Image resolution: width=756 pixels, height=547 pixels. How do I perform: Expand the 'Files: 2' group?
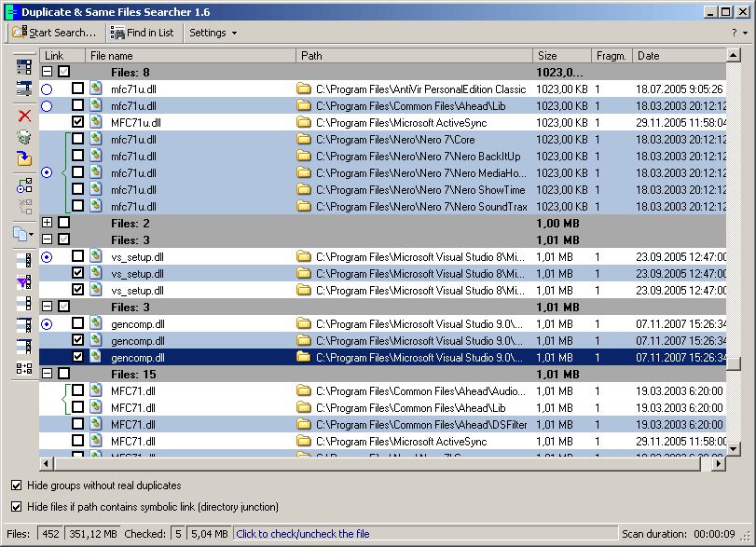48,223
